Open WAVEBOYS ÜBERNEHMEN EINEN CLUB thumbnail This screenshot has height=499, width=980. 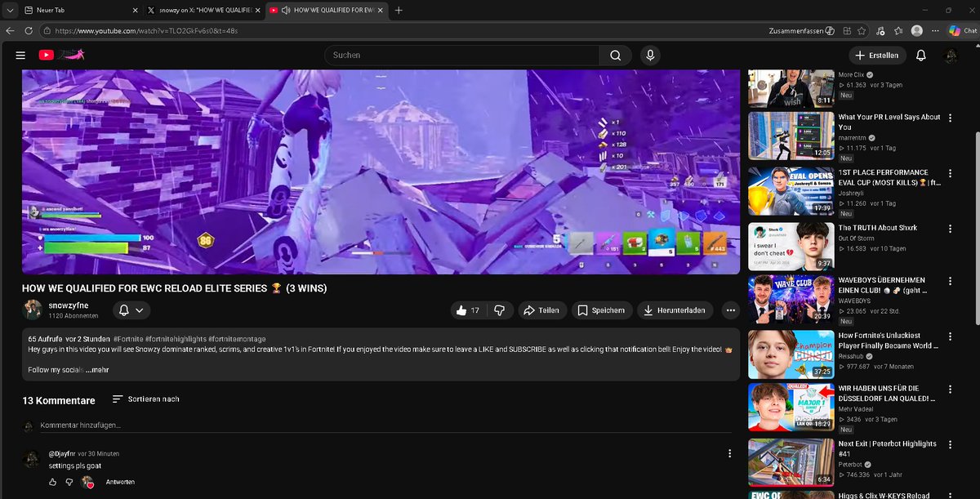point(791,299)
